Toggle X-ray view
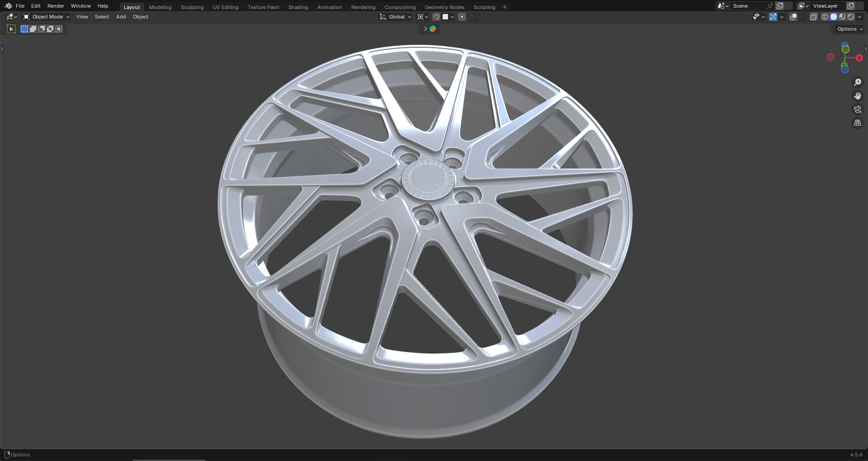The height and width of the screenshot is (461, 868). pyautogui.click(x=813, y=17)
